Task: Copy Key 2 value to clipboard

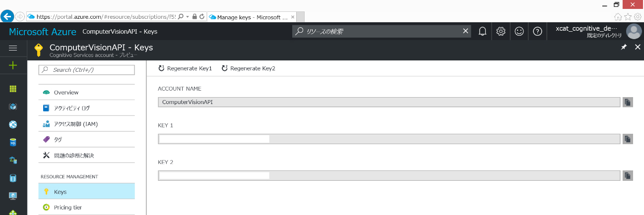Action: (628, 175)
